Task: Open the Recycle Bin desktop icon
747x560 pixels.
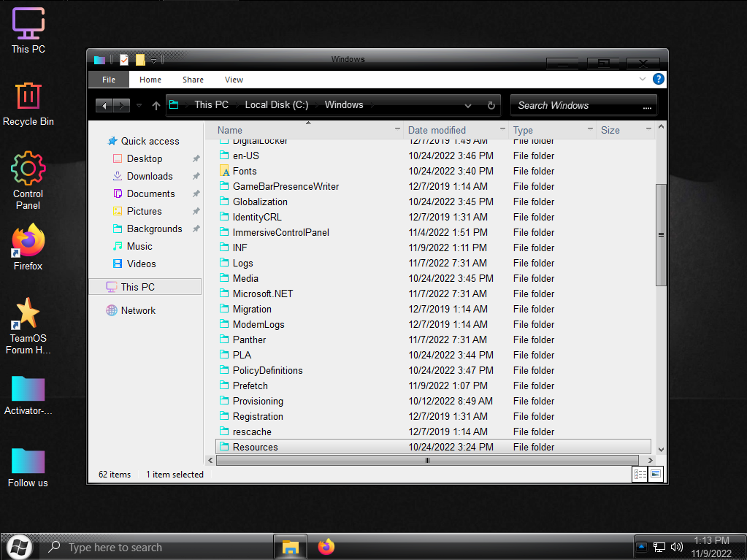Action: (x=28, y=104)
